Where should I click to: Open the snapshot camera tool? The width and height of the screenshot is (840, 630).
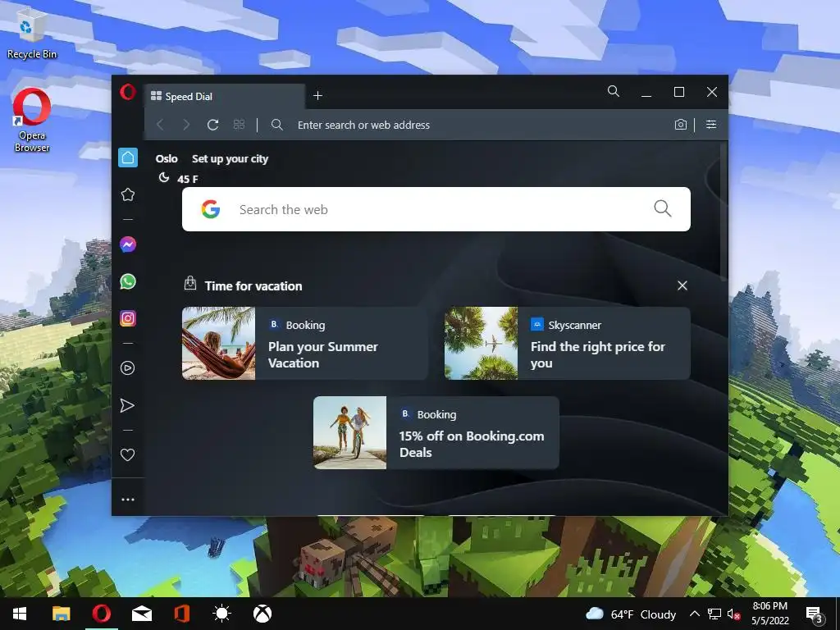click(680, 125)
